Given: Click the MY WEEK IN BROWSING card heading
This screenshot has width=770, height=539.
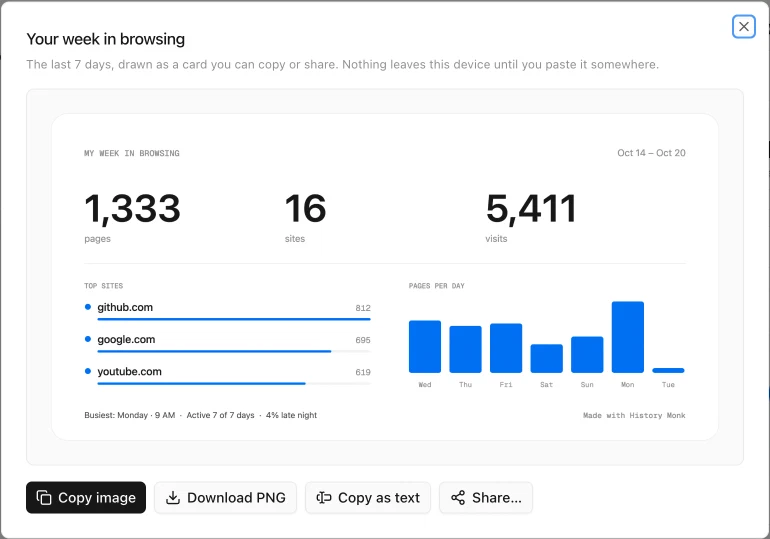Looking at the screenshot, I should (x=132, y=153).
